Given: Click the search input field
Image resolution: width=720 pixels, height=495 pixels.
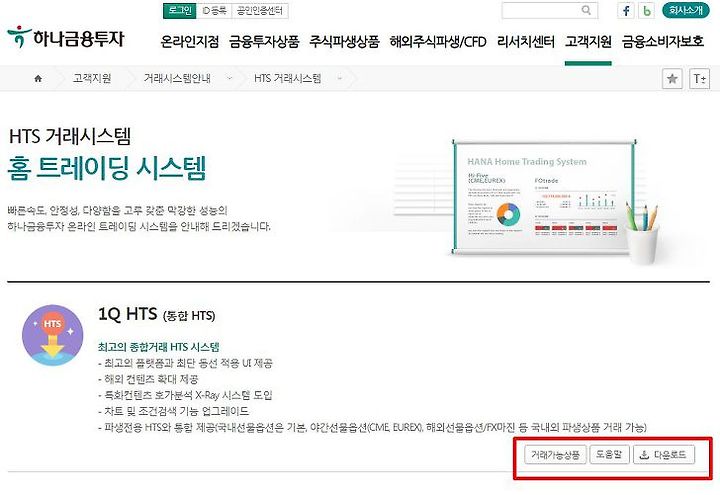Looking at the screenshot, I should tap(550, 10).
